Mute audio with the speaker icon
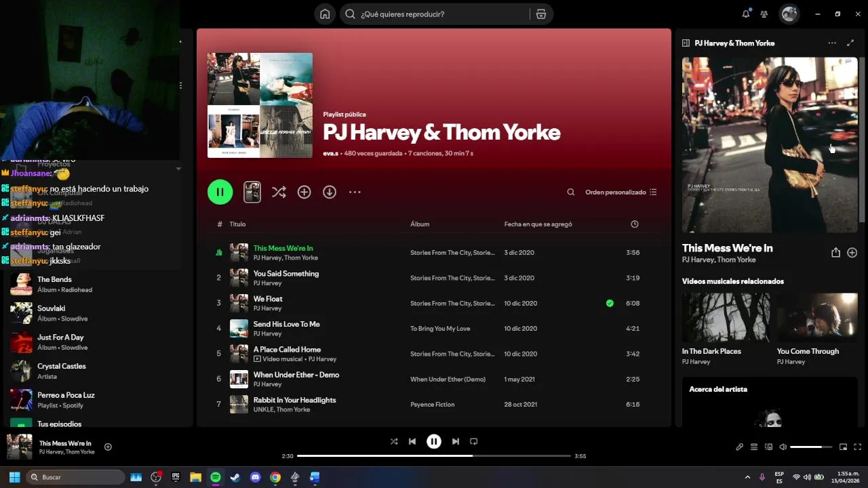Viewport: 868px width, 488px height. pyautogui.click(x=783, y=447)
